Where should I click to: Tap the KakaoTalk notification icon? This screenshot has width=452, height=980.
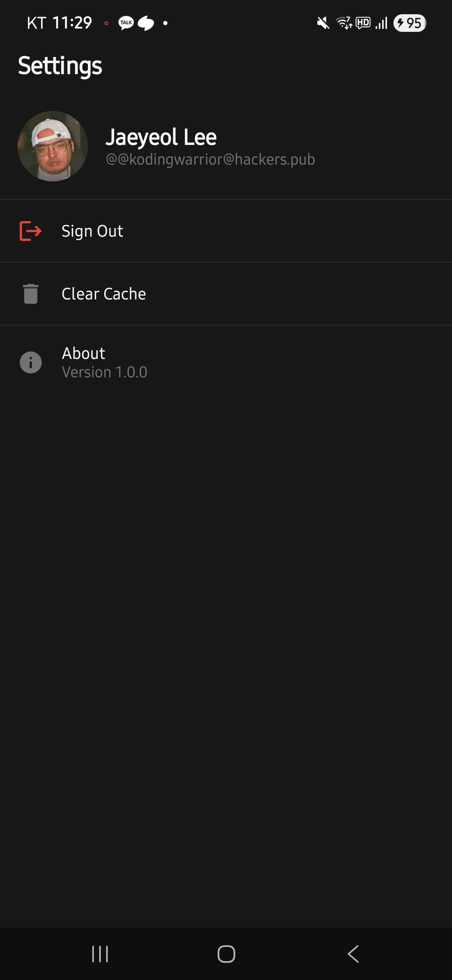point(126,23)
